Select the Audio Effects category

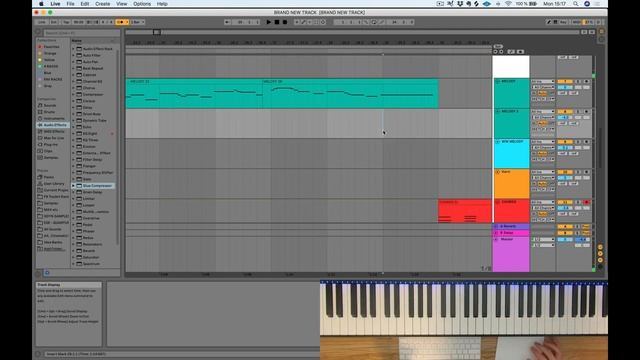[53, 125]
